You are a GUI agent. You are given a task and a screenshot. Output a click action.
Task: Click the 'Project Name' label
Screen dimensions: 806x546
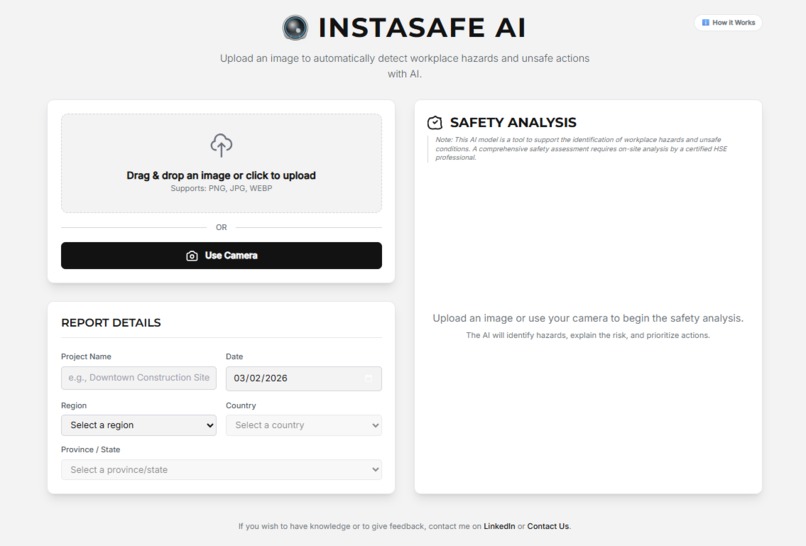pos(86,357)
